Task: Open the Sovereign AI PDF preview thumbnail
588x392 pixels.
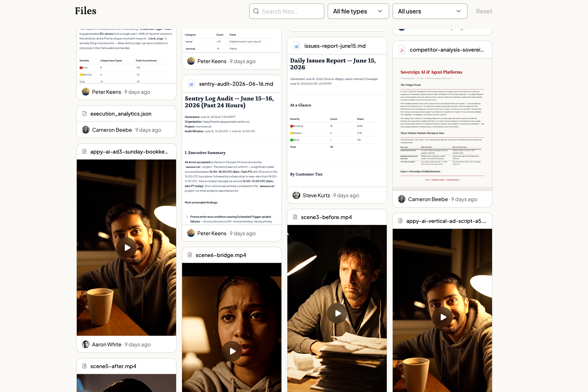Action: click(x=442, y=125)
